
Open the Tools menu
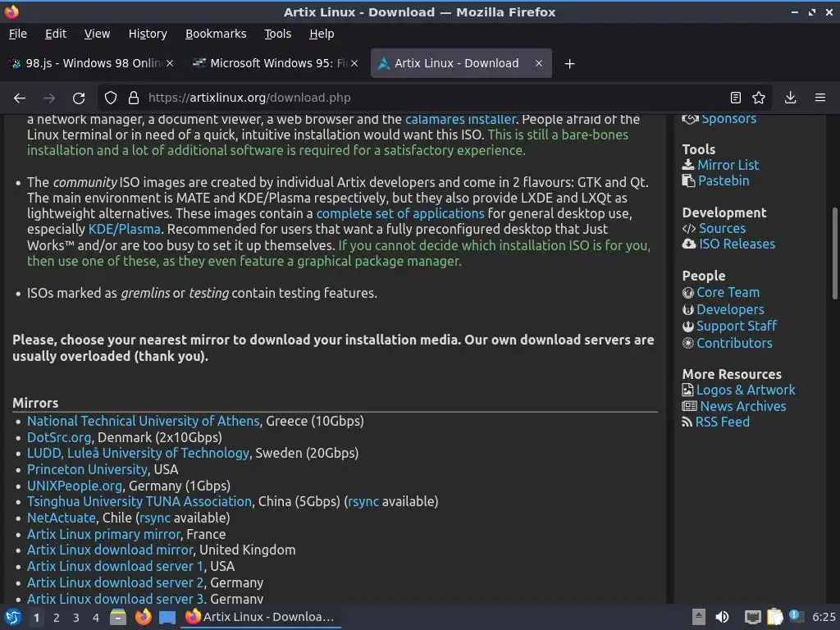point(277,34)
